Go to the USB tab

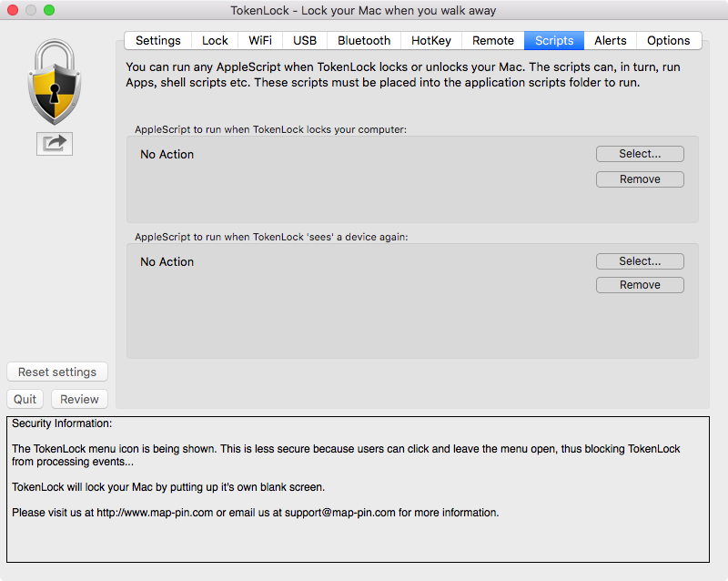[x=305, y=40]
